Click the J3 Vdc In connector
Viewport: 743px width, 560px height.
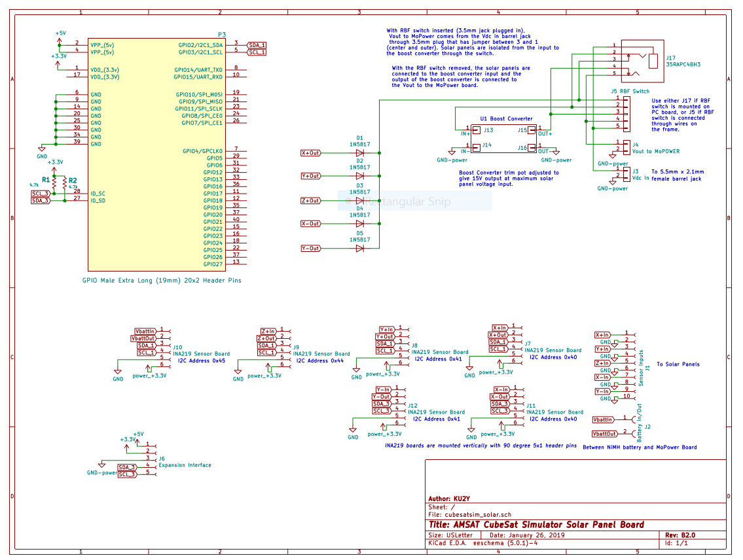(x=625, y=174)
